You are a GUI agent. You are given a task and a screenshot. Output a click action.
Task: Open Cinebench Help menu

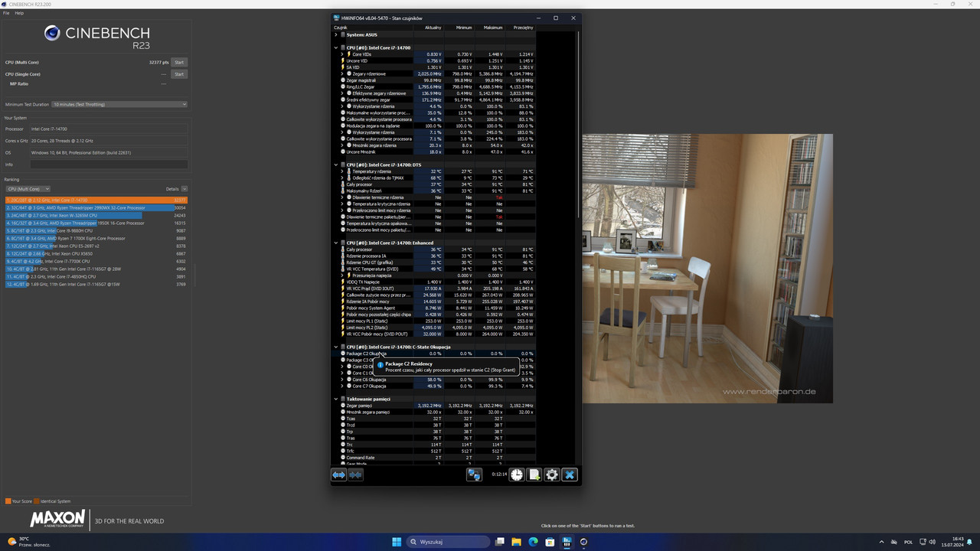[x=19, y=13]
